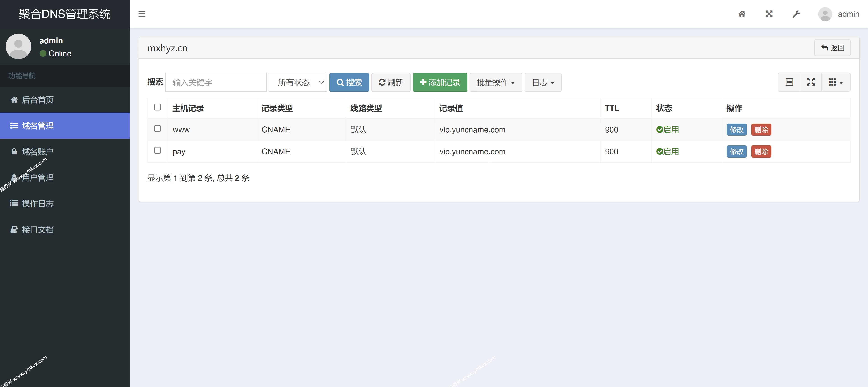Check the checkbox for the pay record
868x387 pixels.
click(x=157, y=151)
